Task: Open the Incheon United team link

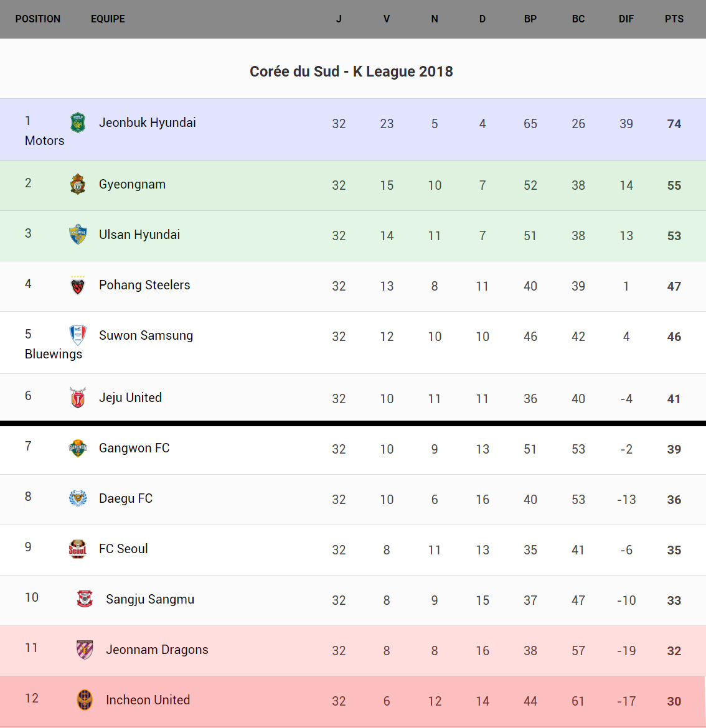Action: (x=148, y=700)
